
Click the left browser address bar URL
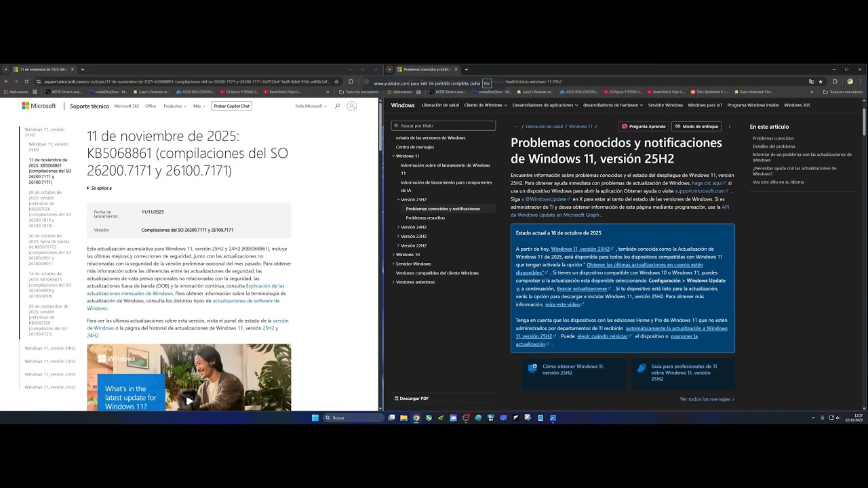tap(186, 81)
